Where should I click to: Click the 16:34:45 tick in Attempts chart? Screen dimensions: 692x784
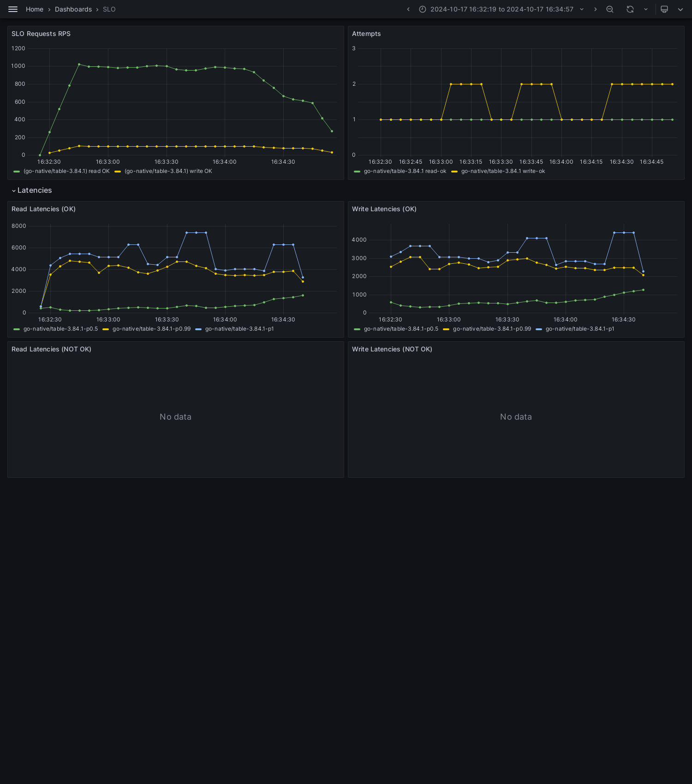(651, 162)
